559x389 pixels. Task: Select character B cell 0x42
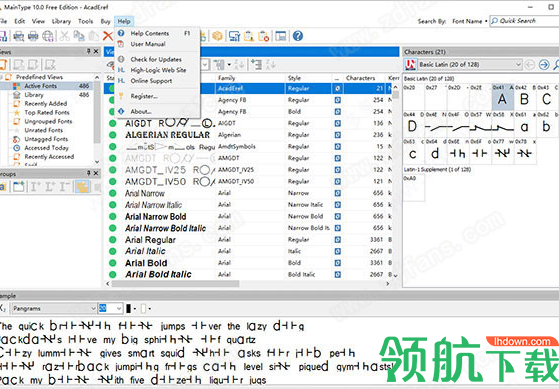coord(525,97)
